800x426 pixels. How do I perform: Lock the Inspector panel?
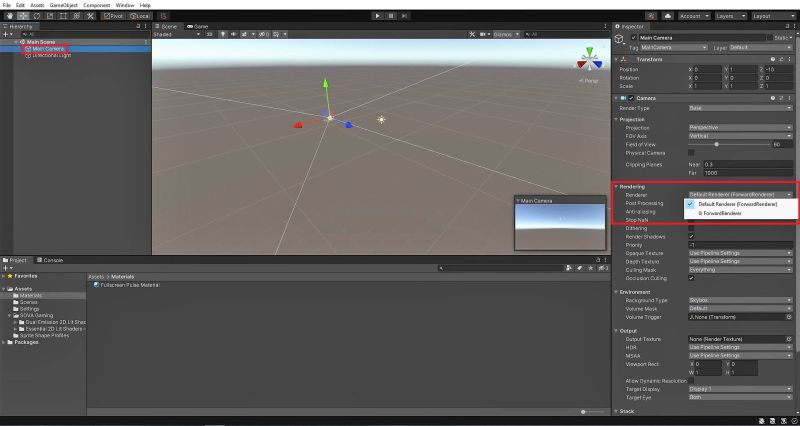coord(787,26)
